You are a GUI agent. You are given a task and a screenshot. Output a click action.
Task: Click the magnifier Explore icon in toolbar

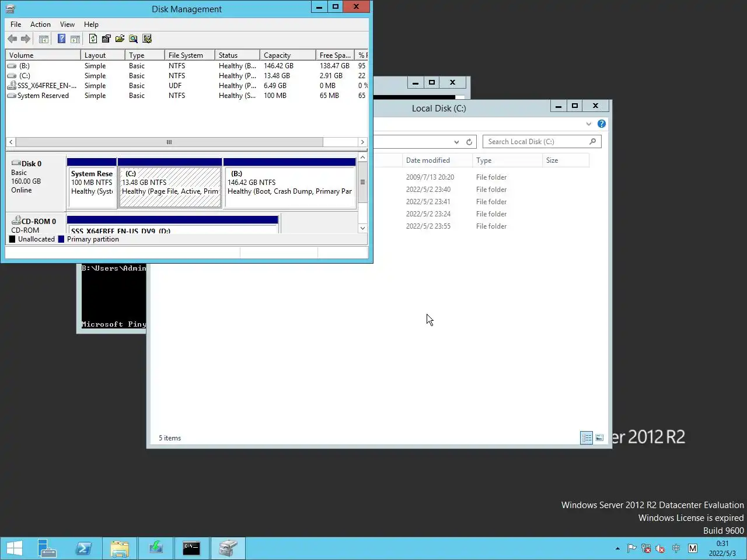[x=134, y=39]
